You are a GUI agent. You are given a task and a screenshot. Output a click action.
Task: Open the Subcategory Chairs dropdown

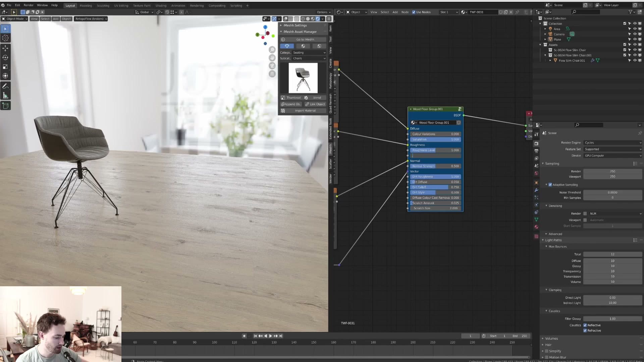(x=309, y=58)
